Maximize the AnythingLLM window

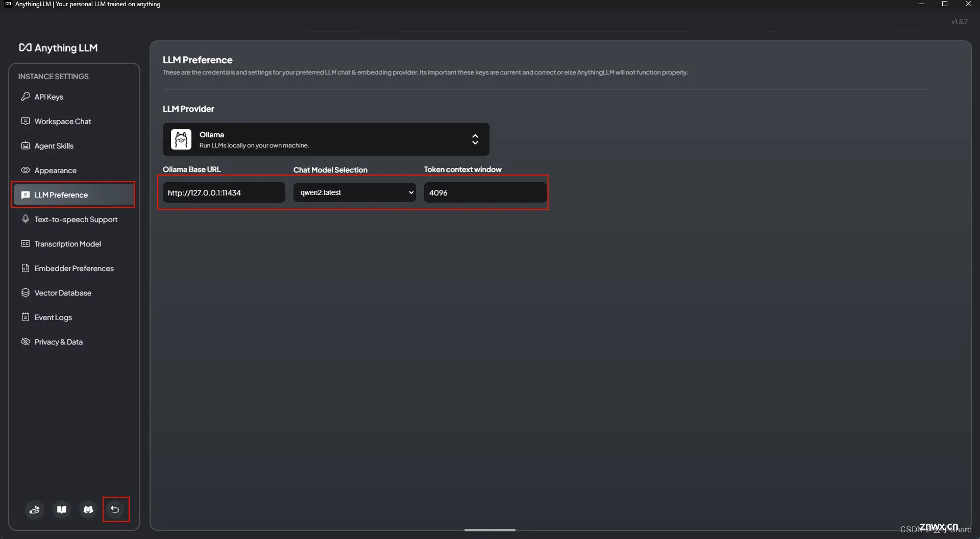click(x=945, y=4)
